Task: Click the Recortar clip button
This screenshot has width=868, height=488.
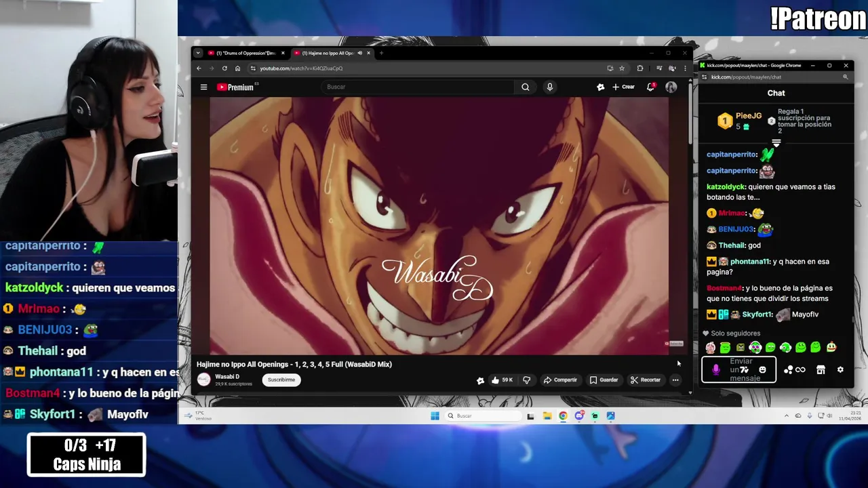Action: click(x=645, y=380)
